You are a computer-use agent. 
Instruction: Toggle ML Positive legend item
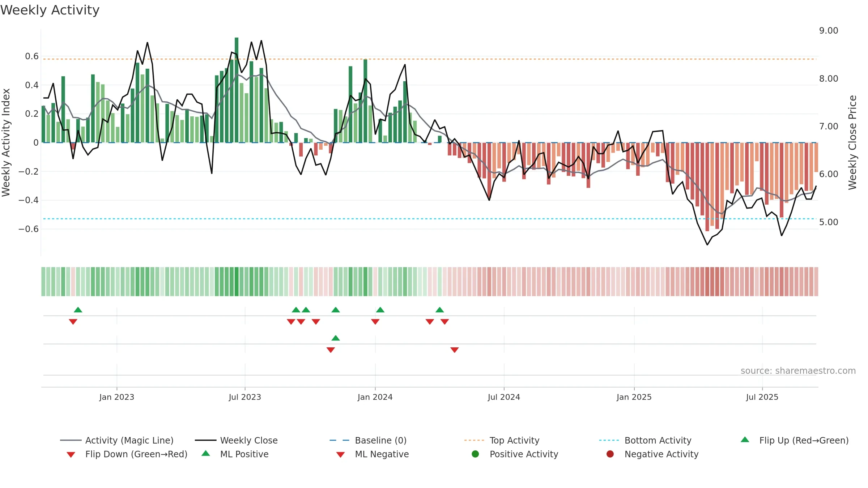(x=235, y=454)
